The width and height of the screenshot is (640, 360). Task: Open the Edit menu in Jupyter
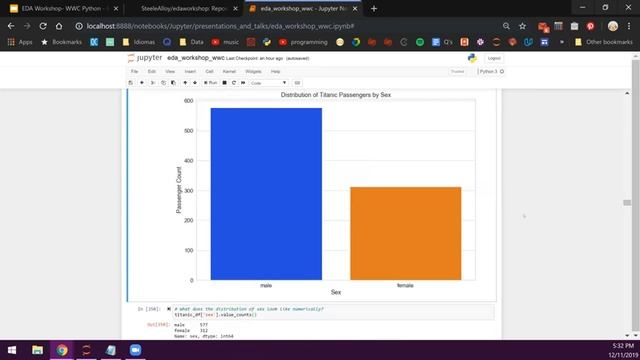point(151,71)
